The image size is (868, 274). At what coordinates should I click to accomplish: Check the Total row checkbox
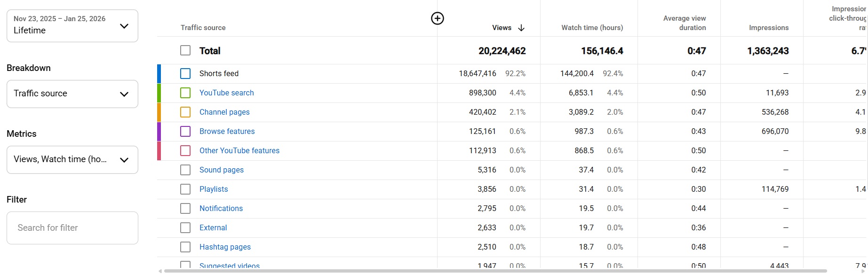[x=185, y=51]
